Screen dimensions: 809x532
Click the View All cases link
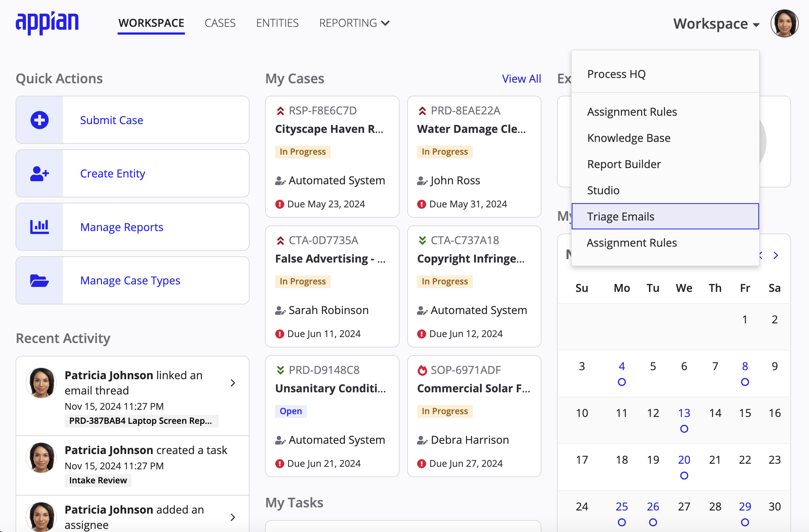click(x=521, y=78)
